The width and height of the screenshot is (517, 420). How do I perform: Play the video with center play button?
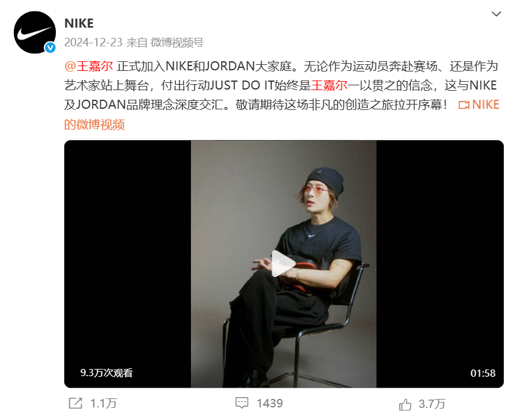click(283, 264)
